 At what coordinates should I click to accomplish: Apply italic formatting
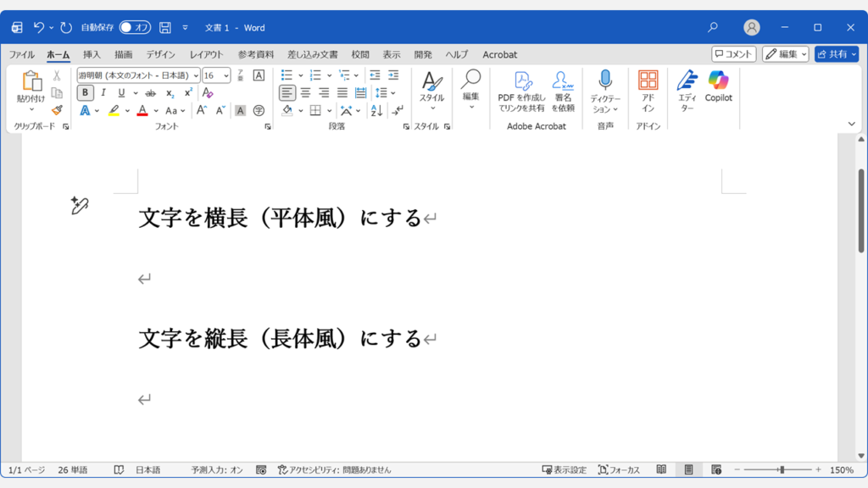pyautogui.click(x=103, y=92)
